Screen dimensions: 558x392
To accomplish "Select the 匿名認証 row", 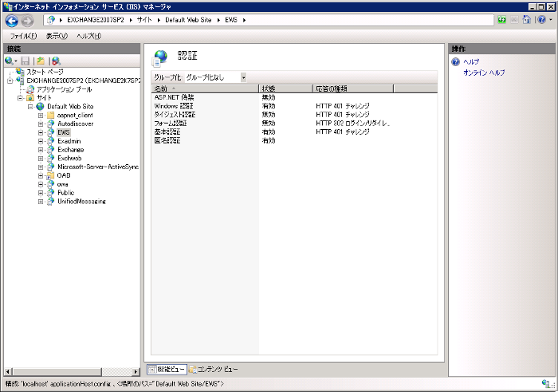I will 294,140.
